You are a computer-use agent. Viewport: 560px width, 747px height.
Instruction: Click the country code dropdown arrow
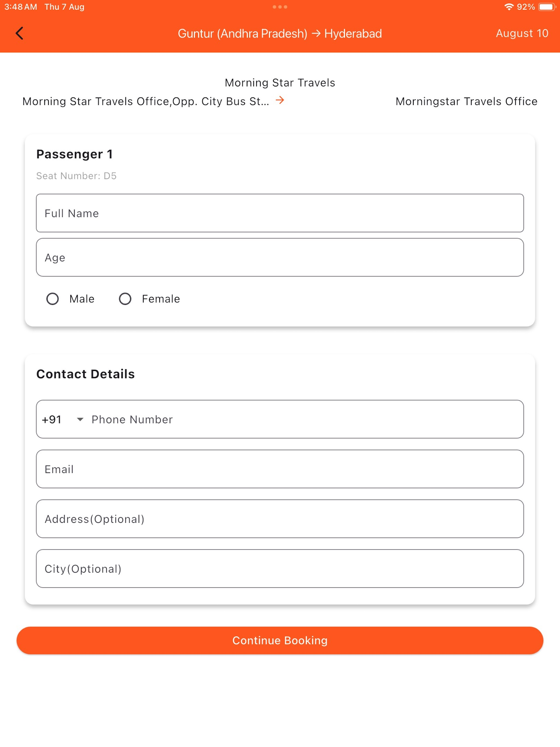[x=80, y=419]
